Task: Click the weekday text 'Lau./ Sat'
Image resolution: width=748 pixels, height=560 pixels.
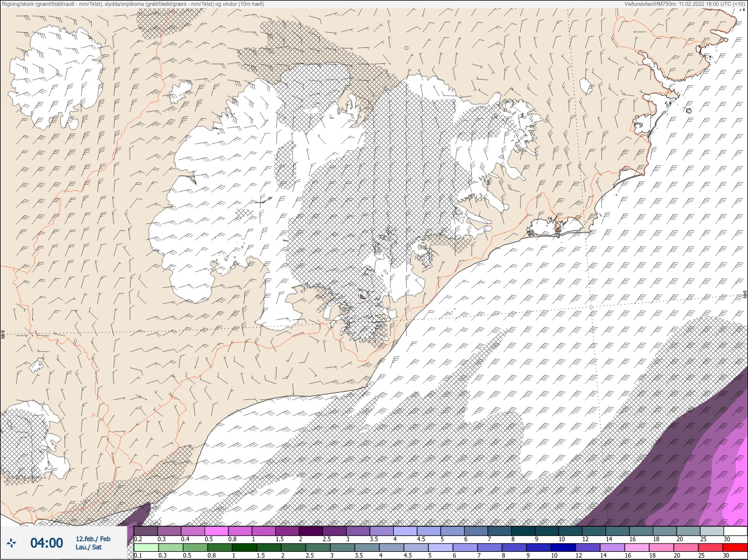Action: 89,548
